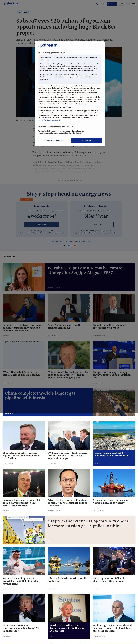This screenshot has width=138, height=644.
Task: Click Subscribe now under Digital Annual subscription
Action: click(x=96, y=225)
